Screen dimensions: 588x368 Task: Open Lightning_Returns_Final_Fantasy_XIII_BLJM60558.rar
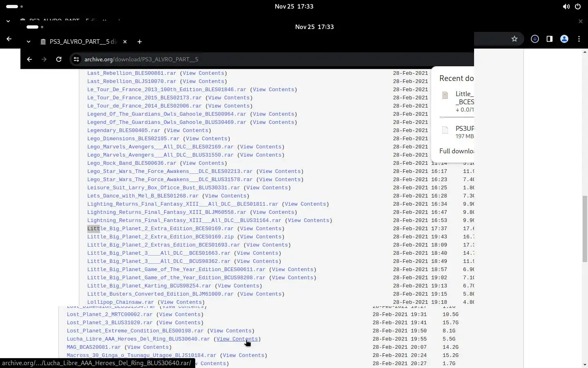[167, 212]
